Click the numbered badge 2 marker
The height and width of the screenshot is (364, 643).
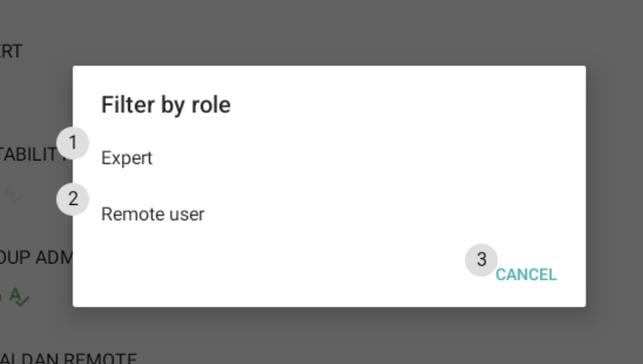73,199
